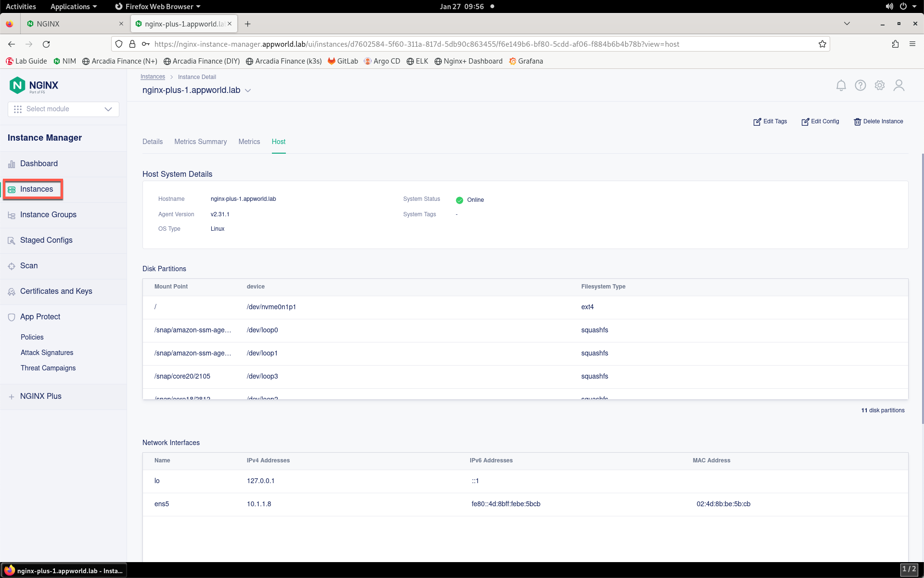Open Certificates and Keys in sidebar
924x578 pixels.
pyautogui.click(x=56, y=291)
